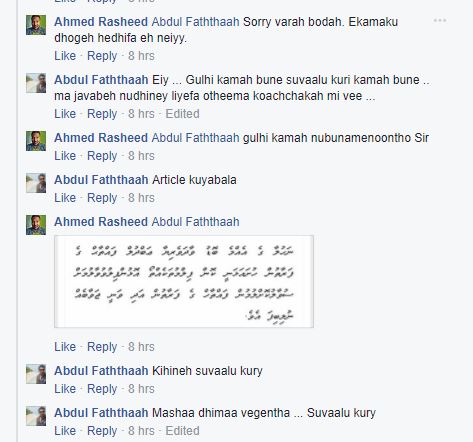
Task: View the Edited history on the 'Mashaa dhimaa vegentha' comment
Action: coord(182,431)
